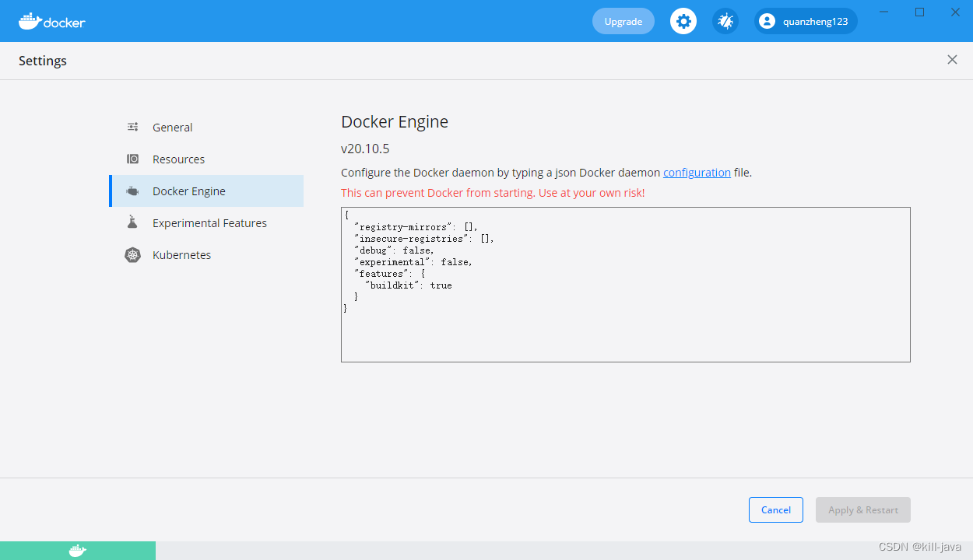The image size is (973, 560).
Task: Click the Resources camera-disk icon
Action: point(133,159)
